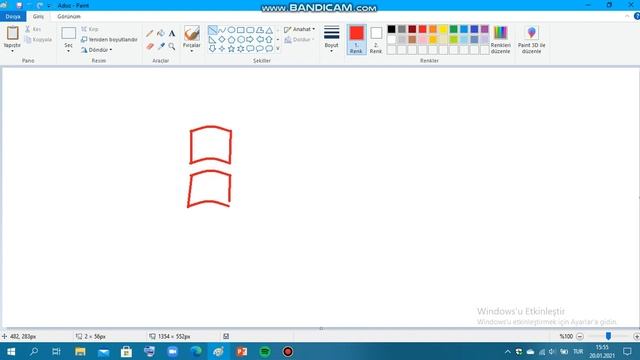Image resolution: width=640 pixels, height=360 pixels.
Task: Open File Explorer from the taskbar
Action: coord(80,351)
